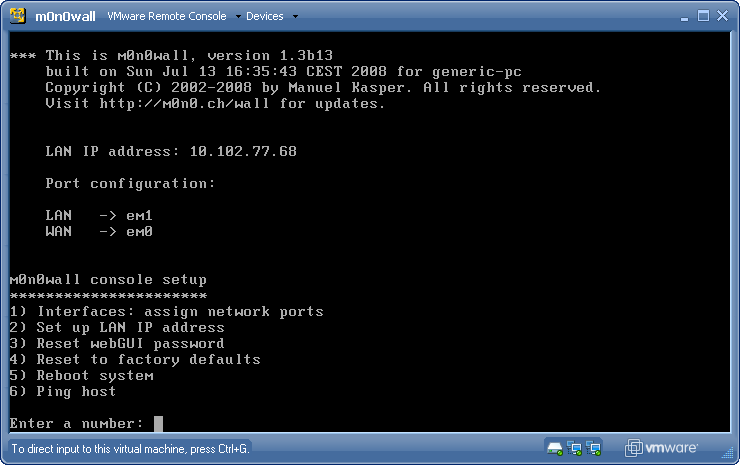Viewport: 740px width, 465px height.
Task: Click the 'm0n0wall console setup' heading
Action: point(108,280)
